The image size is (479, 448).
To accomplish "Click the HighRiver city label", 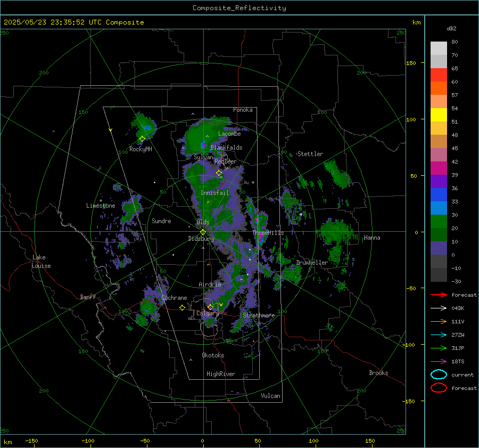I will click(220, 374).
